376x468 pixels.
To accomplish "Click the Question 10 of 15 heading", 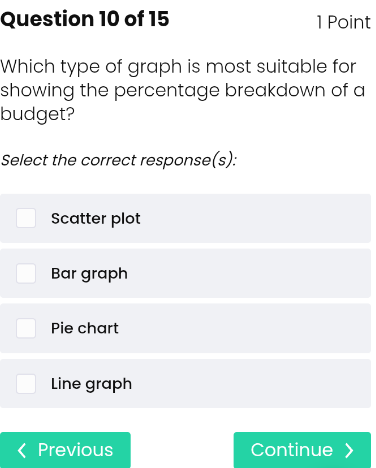I will (85, 19).
